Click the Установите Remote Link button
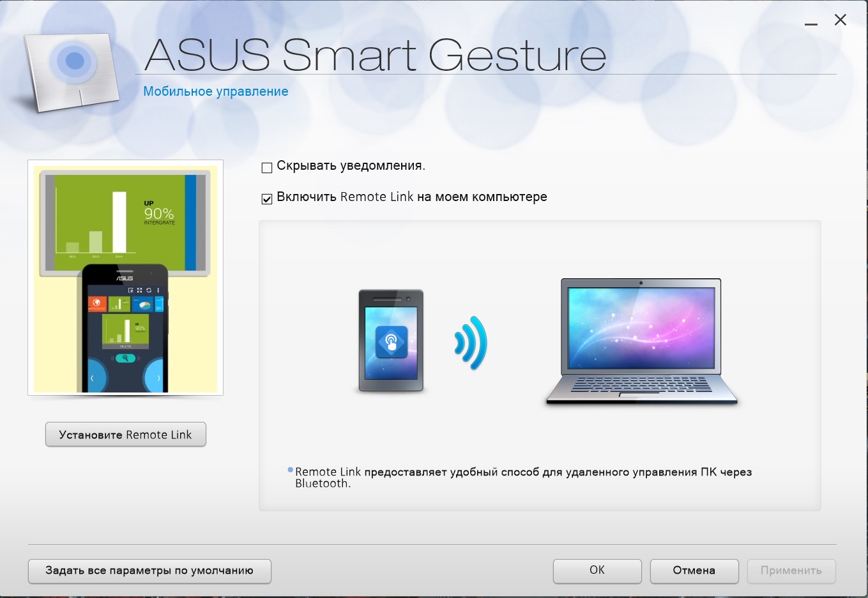The image size is (868, 598). 126,435
